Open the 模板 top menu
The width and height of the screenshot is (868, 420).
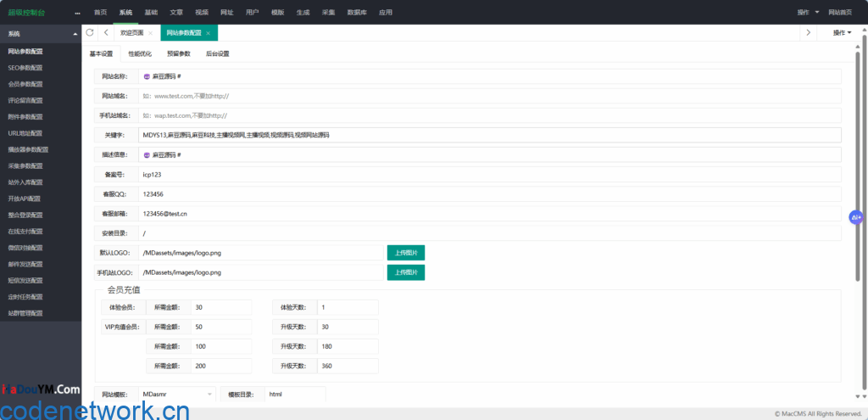click(277, 12)
